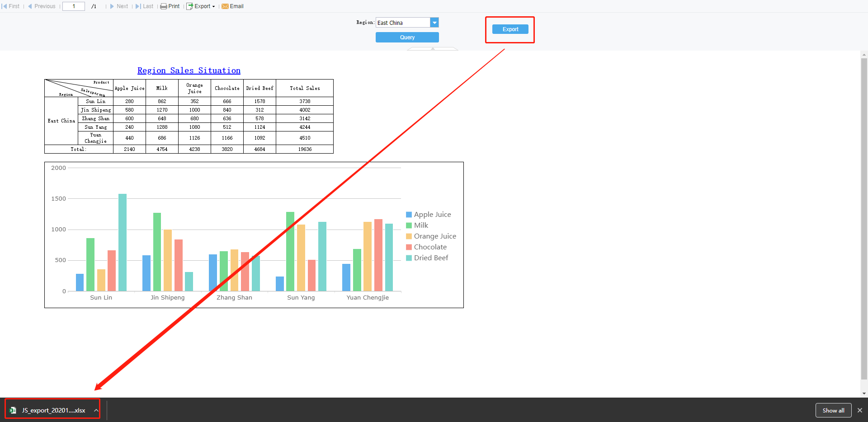
Task: Open the Region dropdown arrow
Action: 434,22
